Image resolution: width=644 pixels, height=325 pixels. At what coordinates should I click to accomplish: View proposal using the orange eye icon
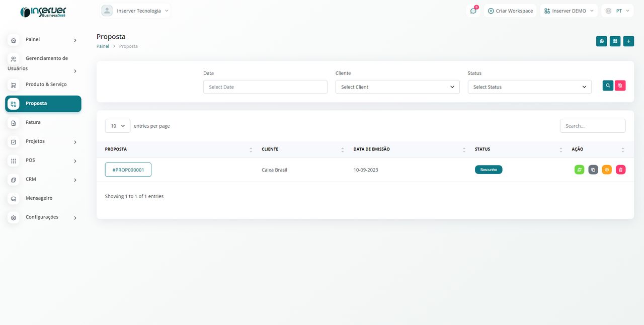click(607, 170)
